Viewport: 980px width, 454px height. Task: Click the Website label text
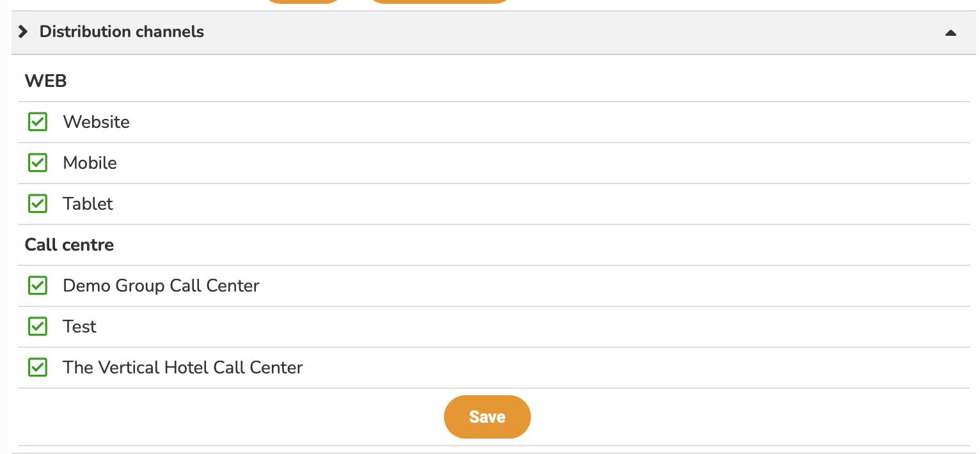(96, 122)
